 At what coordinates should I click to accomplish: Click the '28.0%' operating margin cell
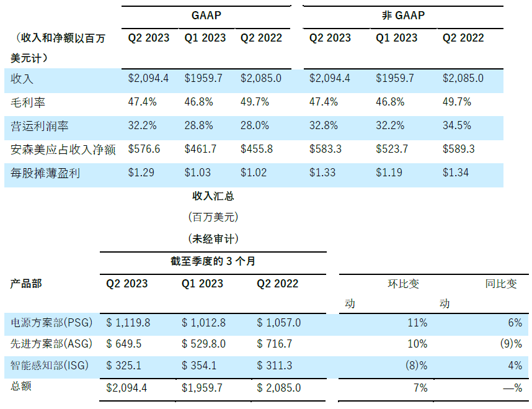point(255,126)
